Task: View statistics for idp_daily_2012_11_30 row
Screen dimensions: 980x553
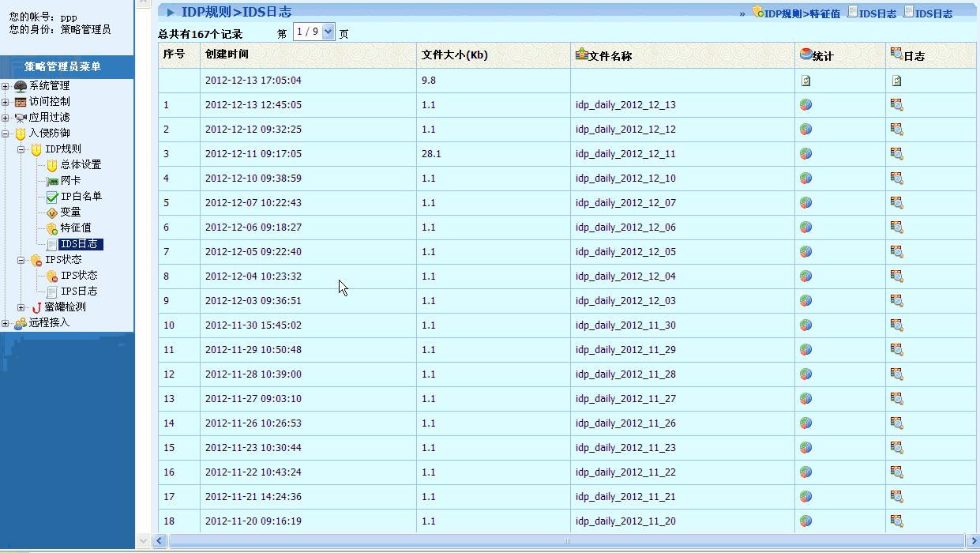Action: tap(805, 325)
